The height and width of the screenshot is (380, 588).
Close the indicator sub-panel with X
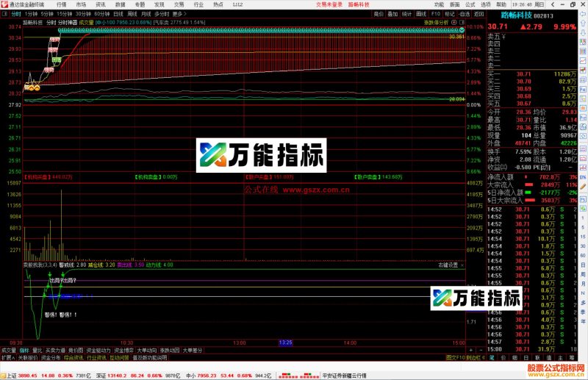462,265
